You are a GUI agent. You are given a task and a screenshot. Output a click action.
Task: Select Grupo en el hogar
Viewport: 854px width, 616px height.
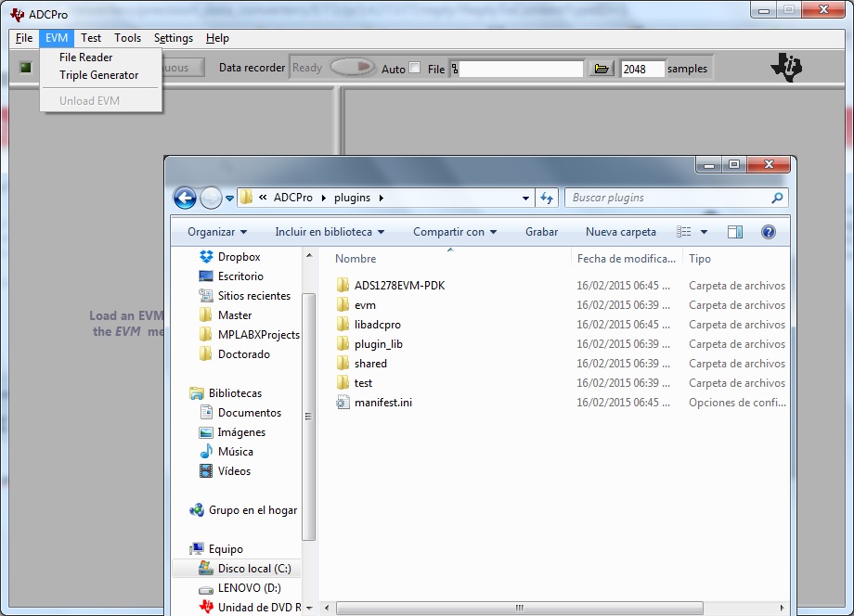pos(252,510)
